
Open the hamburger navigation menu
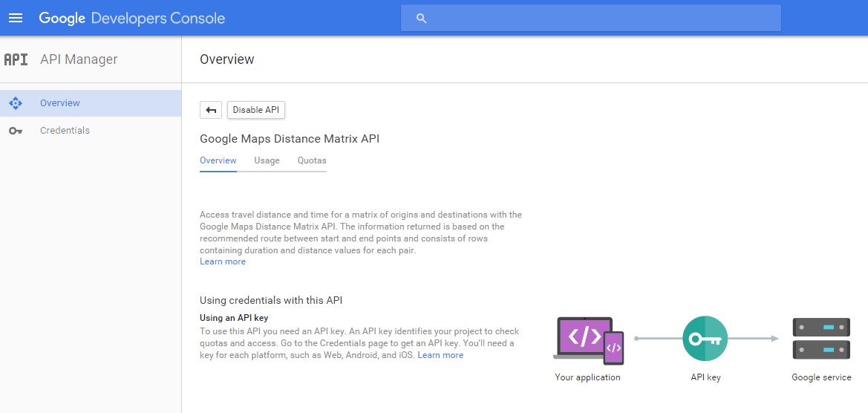(16, 19)
